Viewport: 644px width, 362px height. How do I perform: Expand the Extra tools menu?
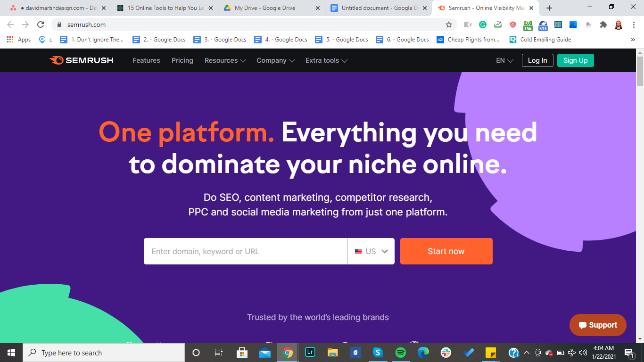(326, 60)
